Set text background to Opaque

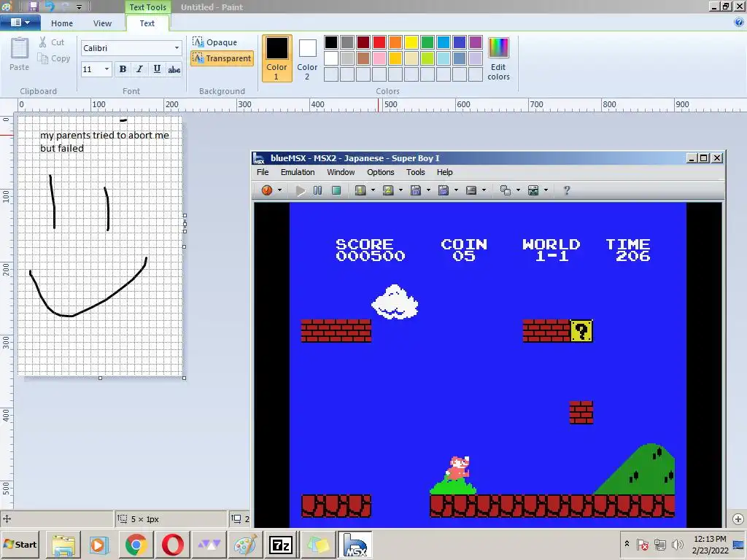point(215,42)
